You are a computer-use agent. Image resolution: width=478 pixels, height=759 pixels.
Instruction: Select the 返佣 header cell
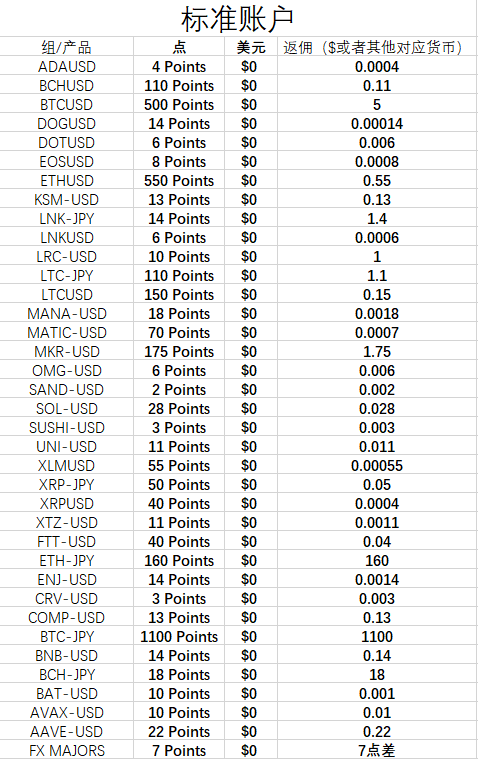377,47
